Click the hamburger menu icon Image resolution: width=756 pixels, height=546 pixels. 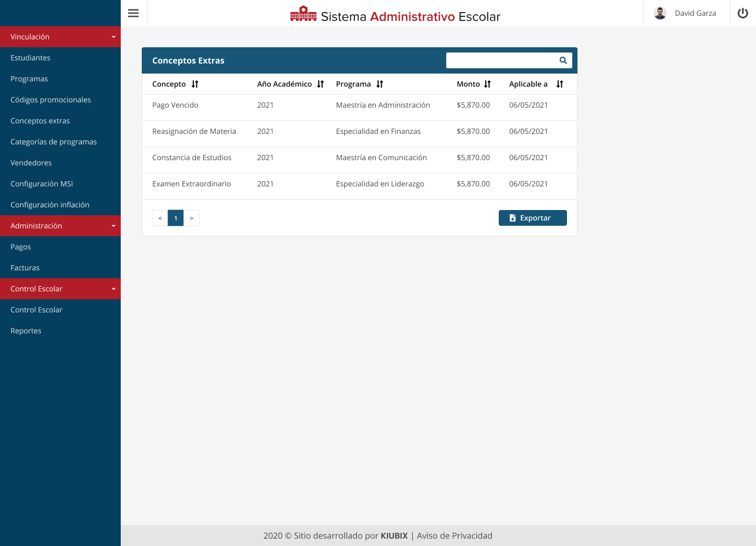click(133, 13)
